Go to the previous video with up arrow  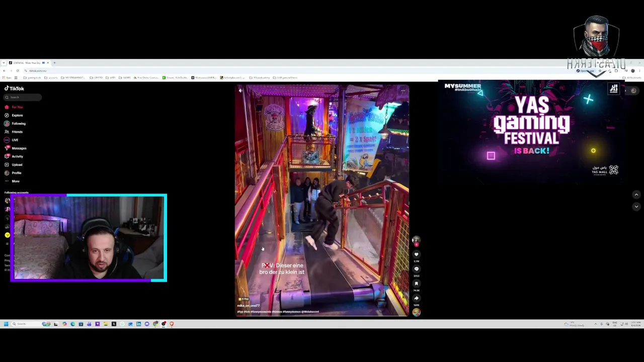[x=636, y=195]
